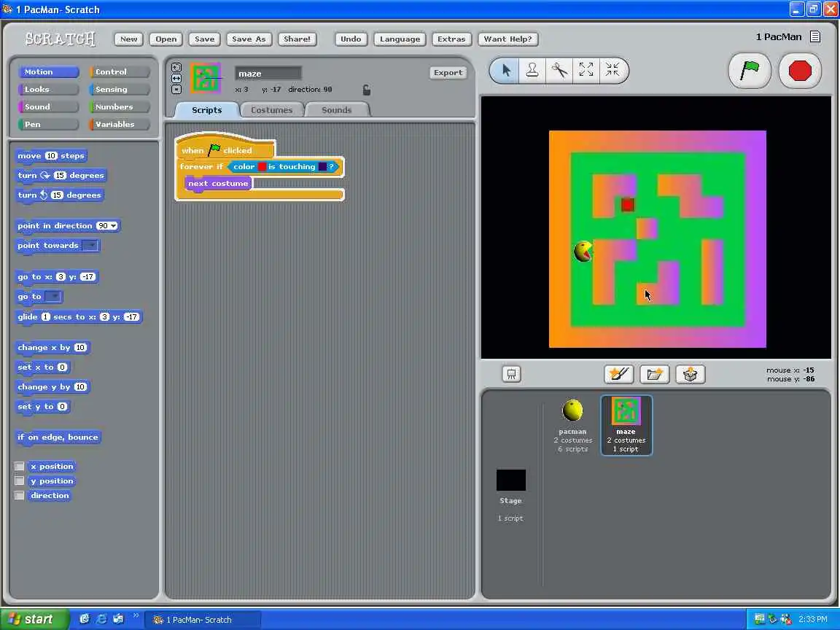Image resolution: width=840 pixels, height=630 pixels.
Task: Open the Variables block category
Action: point(120,124)
